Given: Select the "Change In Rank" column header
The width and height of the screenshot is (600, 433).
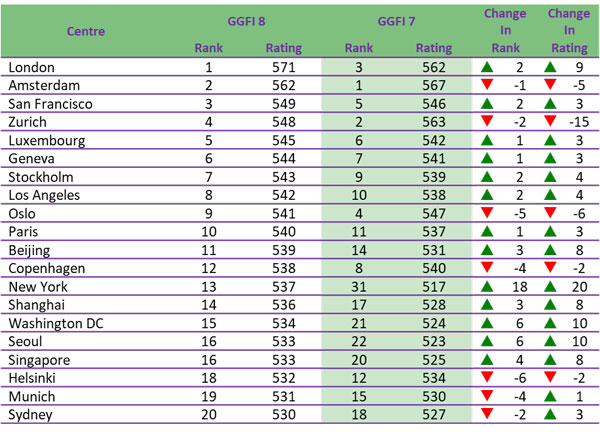Looking at the screenshot, I should coord(504,30).
